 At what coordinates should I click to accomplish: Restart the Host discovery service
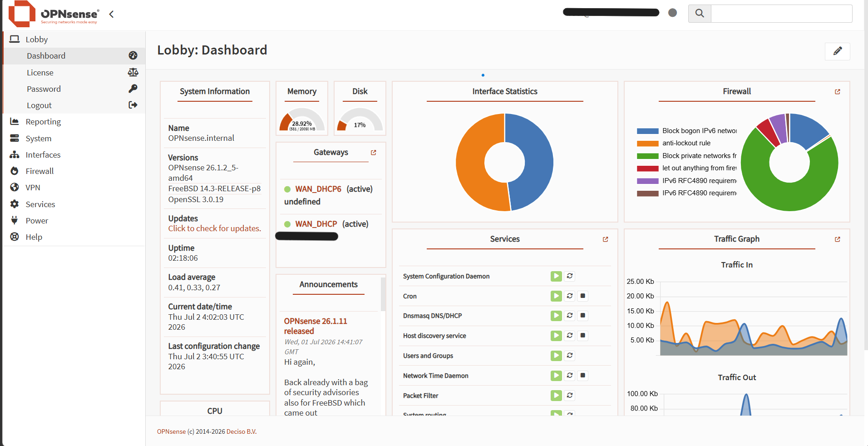[570, 336]
